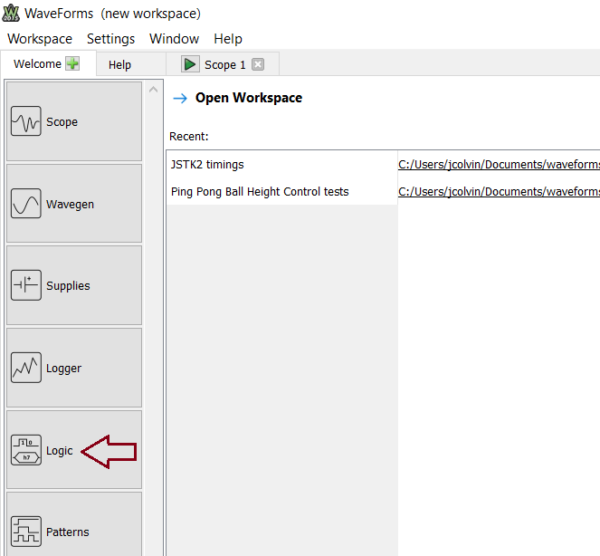Open the Window menu
The width and height of the screenshot is (600, 556).
point(174,39)
